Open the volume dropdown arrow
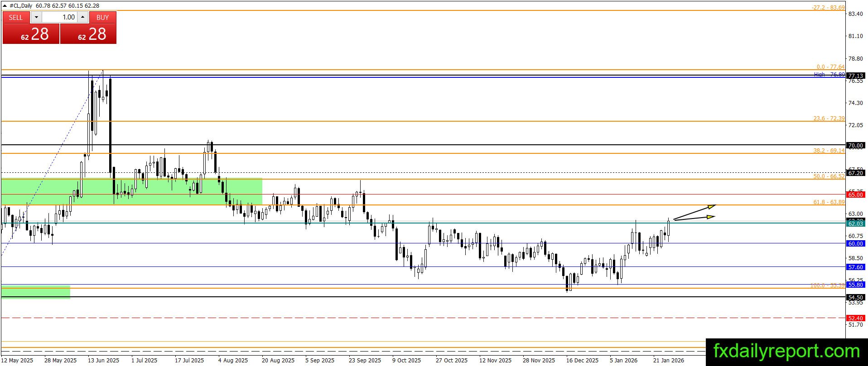The image size is (868, 366). (37, 17)
